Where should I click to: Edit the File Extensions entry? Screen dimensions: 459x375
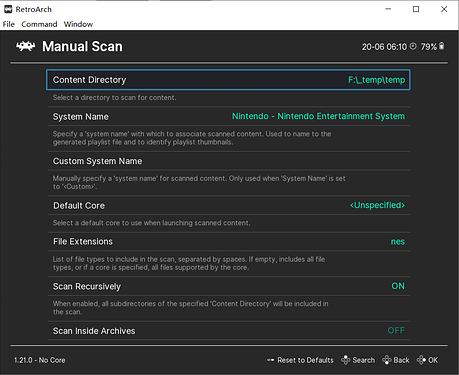click(228, 242)
